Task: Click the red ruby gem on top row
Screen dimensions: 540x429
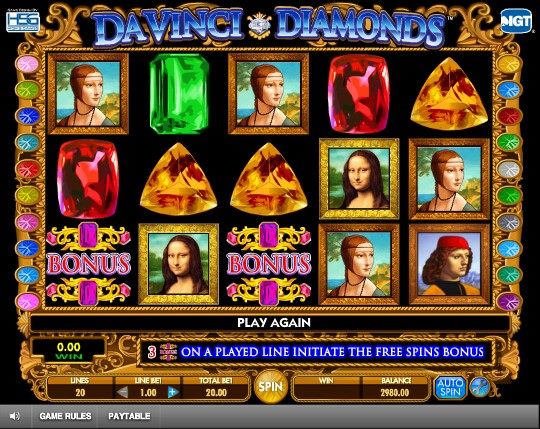Action: [359, 94]
